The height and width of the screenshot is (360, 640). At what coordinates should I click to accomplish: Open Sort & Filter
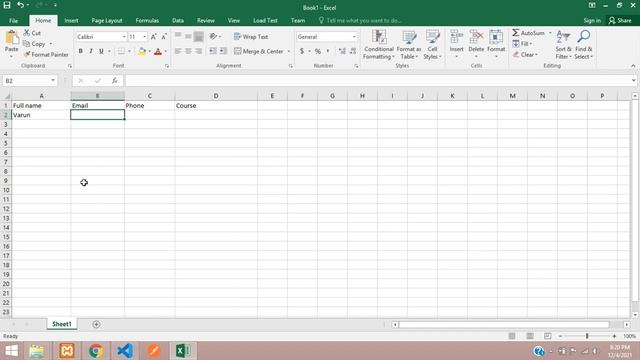(563, 45)
